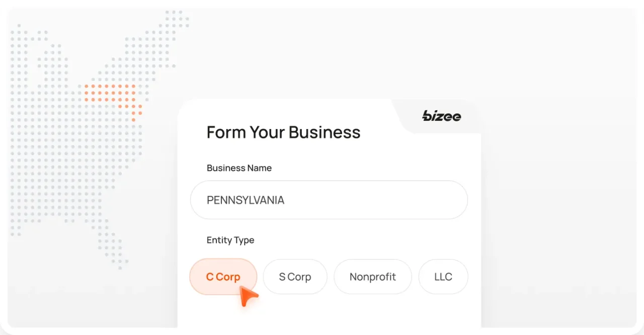Click the bizee wordmark tab corner
This screenshot has height=335, width=644.
441,116
